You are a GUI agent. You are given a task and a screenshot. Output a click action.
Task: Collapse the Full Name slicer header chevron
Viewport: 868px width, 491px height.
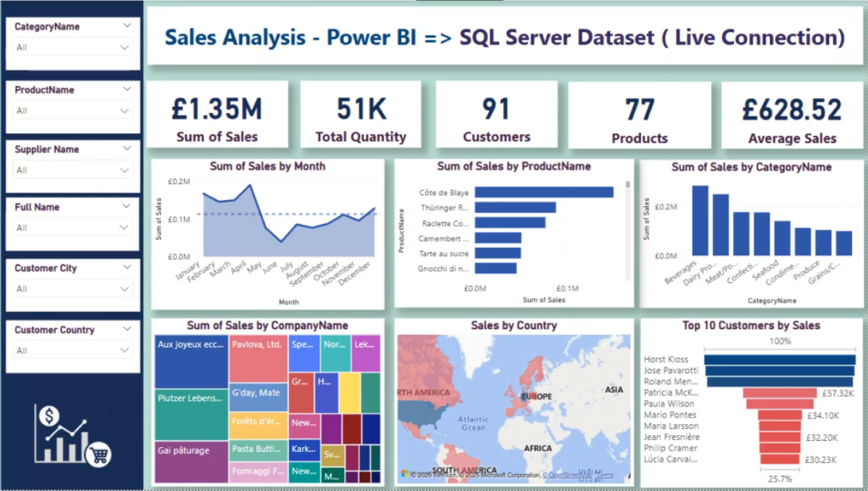[127, 206]
